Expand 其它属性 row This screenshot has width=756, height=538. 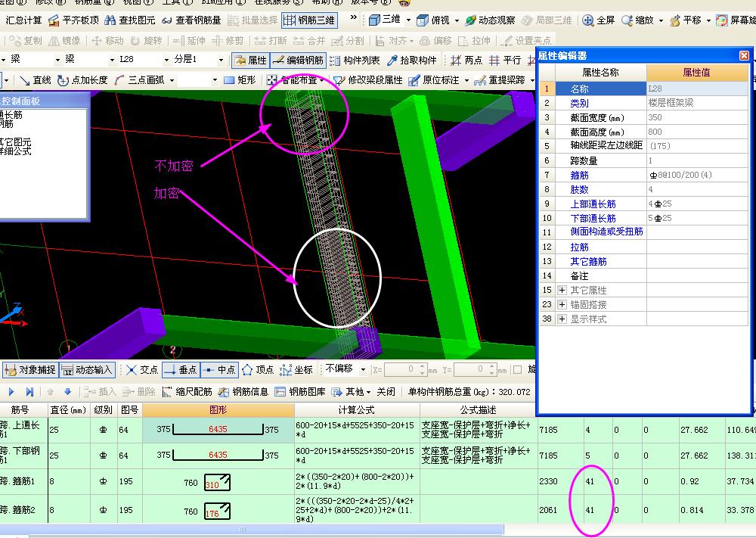(x=562, y=291)
